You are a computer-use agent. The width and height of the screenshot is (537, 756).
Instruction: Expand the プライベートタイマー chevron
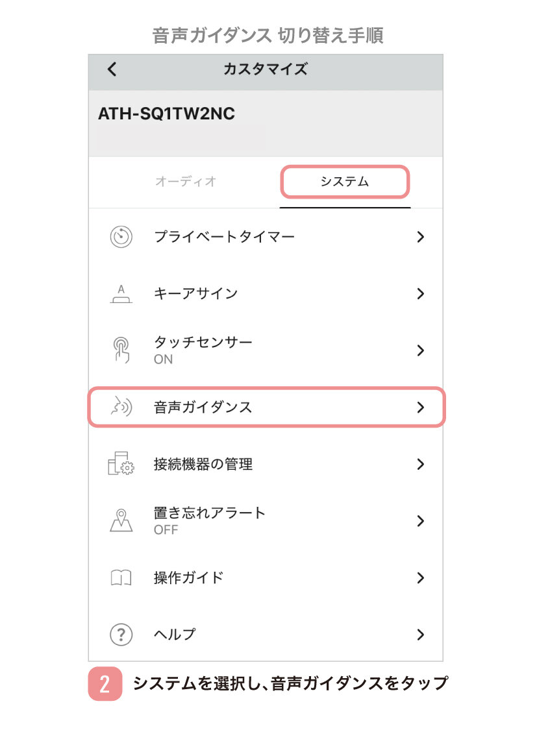(420, 237)
